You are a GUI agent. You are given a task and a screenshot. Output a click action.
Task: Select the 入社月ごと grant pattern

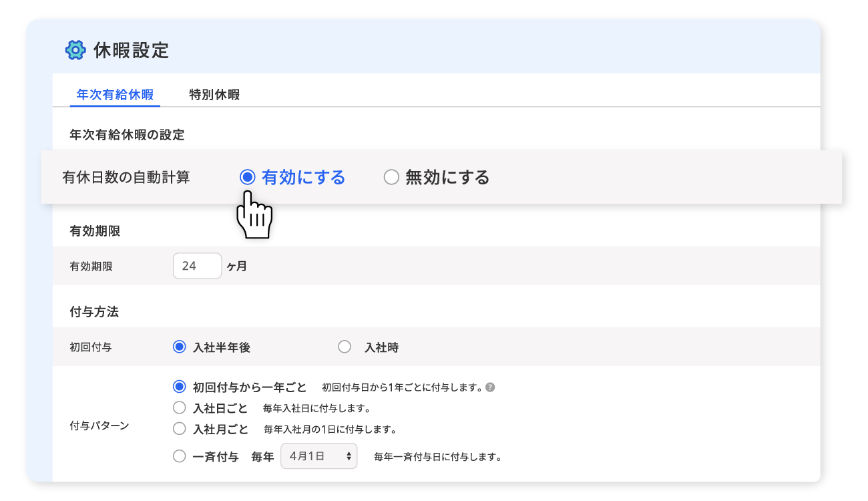tap(179, 428)
